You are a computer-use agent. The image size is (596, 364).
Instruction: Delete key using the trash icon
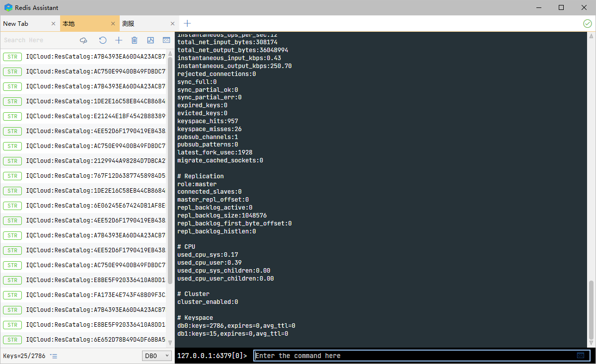pos(134,40)
